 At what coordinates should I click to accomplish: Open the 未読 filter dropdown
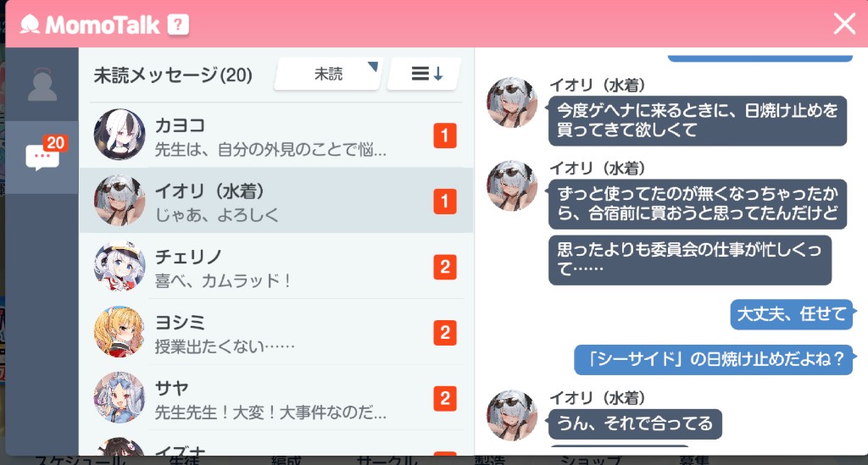328,74
